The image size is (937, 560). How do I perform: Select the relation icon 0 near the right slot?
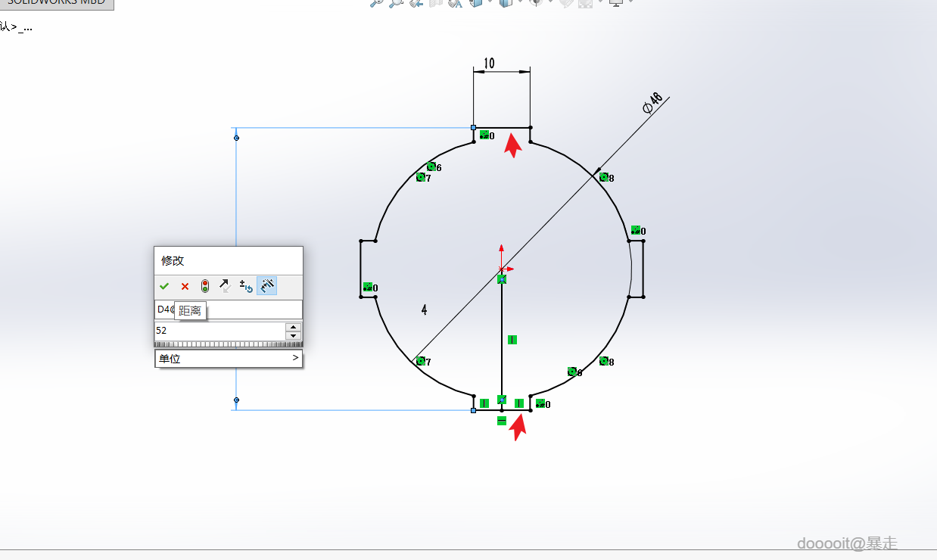pos(638,230)
